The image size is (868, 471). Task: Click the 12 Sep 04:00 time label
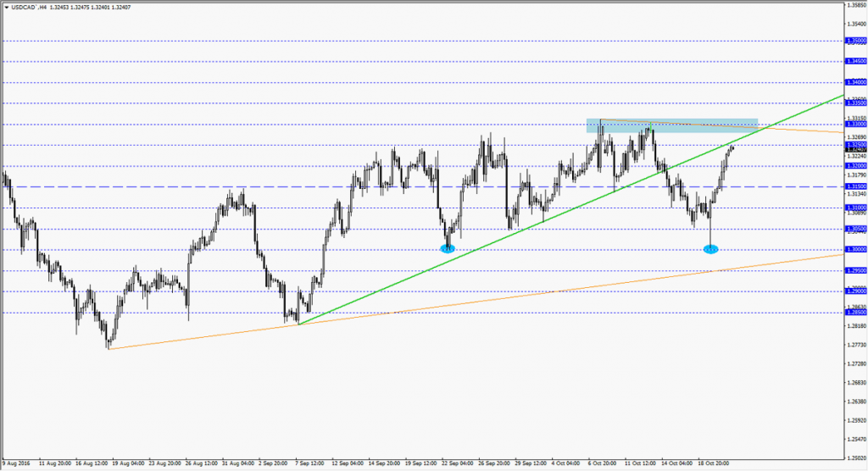pos(348,463)
